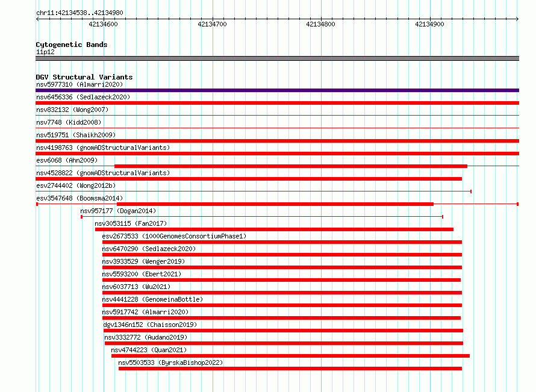Open nsv4528822 (gnomADStructuralVariants) label
This screenshot has width=536, height=392.
point(103,173)
